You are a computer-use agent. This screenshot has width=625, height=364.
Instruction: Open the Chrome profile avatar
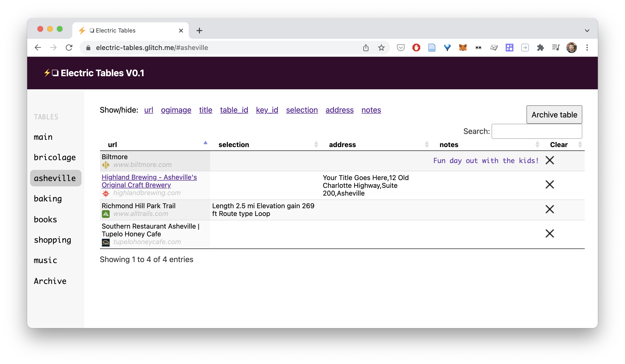point(571,48)
